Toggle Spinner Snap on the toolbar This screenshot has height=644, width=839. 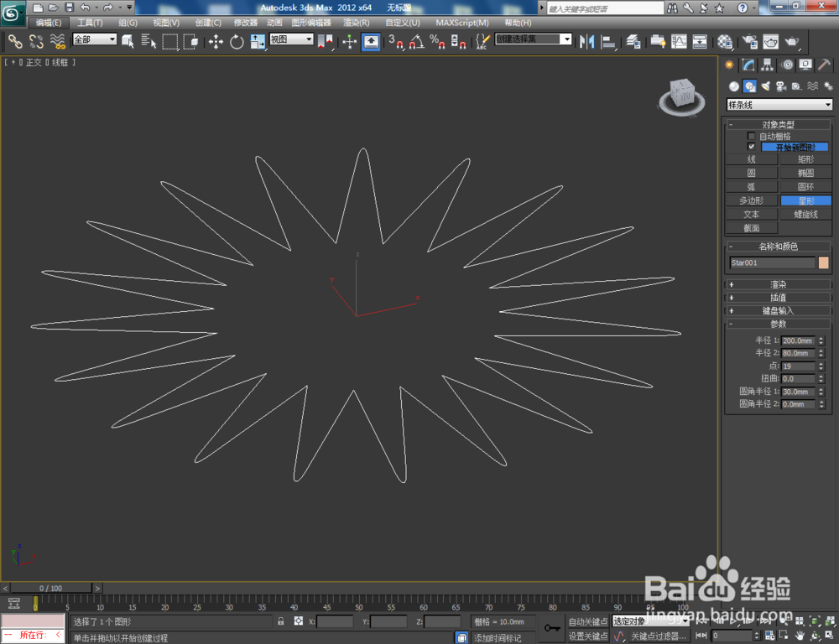[458, 41]
